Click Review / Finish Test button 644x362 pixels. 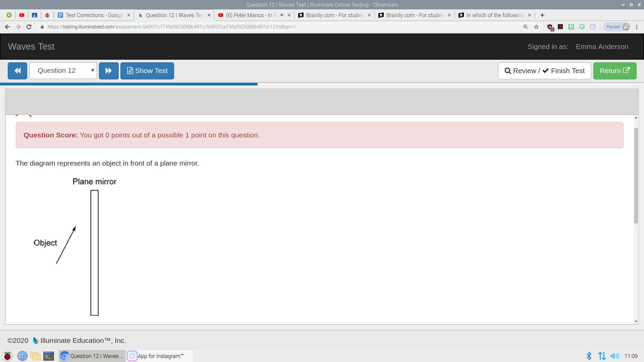tap(544, 71)
